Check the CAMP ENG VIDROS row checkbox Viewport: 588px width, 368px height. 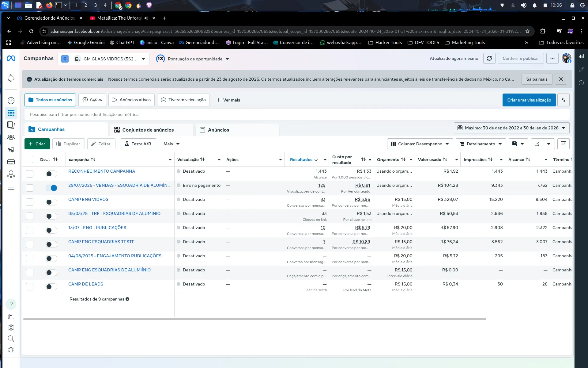(30, 202)
